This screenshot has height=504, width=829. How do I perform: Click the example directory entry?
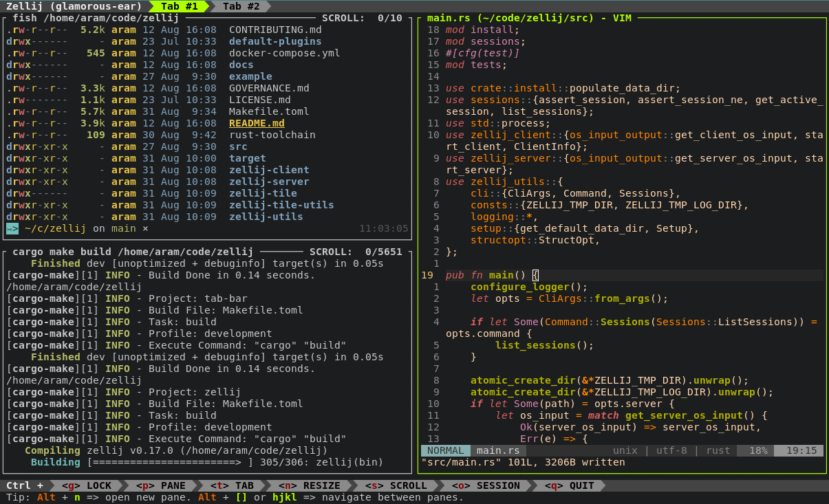click(x=250, y=76)
